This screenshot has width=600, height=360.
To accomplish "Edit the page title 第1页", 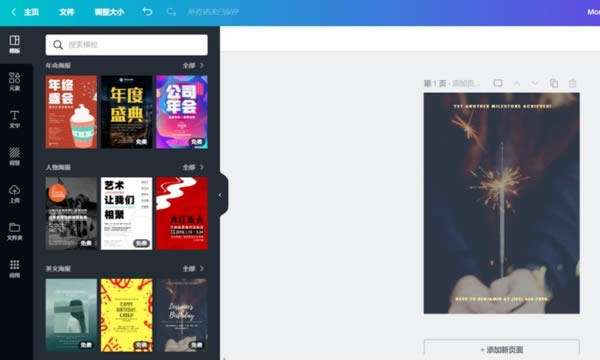I will (x=452, y=83).
